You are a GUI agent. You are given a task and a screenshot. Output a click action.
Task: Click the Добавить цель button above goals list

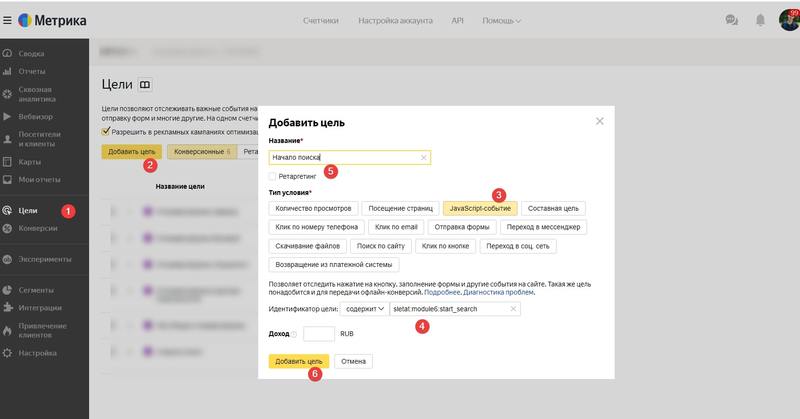[132, 152]
